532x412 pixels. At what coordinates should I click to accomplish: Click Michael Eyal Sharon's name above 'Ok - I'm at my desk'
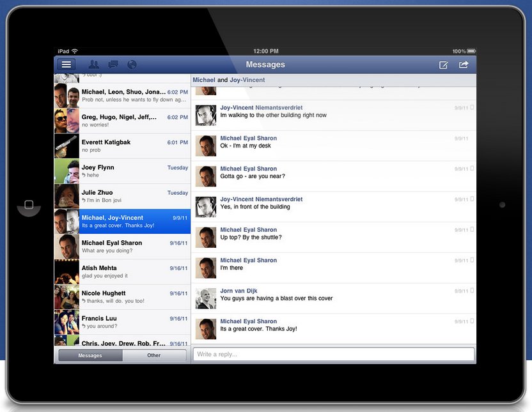coord(248,138)
